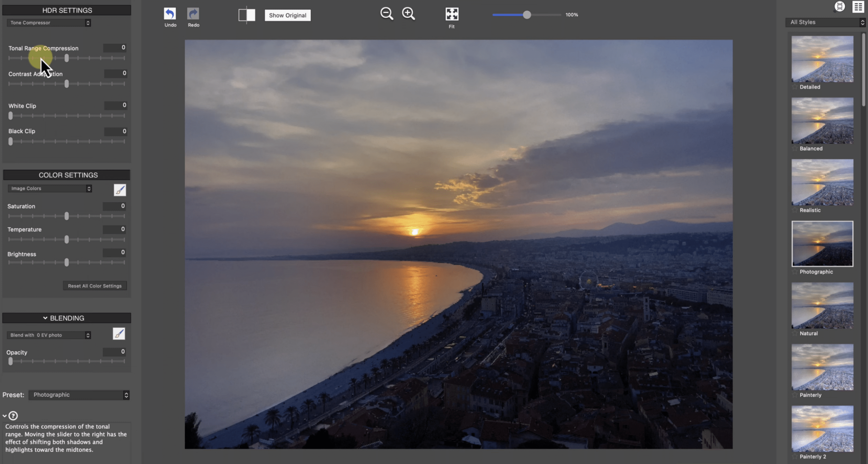
Task: Toggle the split view comparison icon
Action: pyautogui.click(x=246, y=15)
